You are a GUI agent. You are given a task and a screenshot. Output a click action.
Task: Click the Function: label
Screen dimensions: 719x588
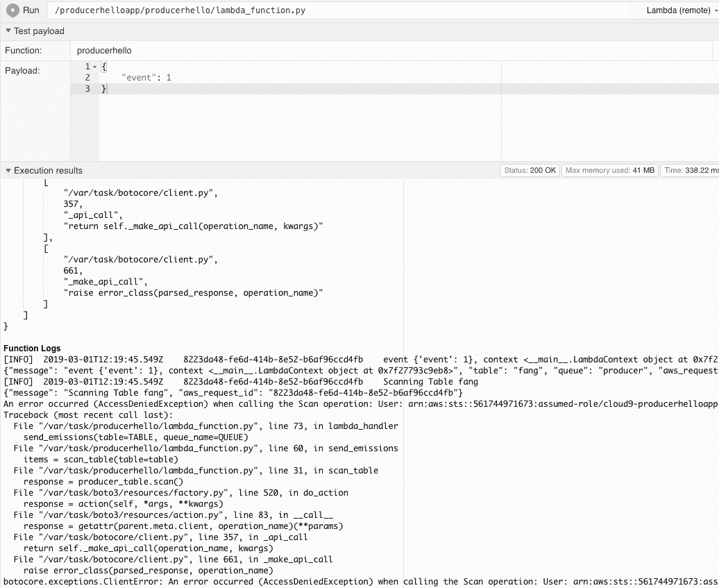click(24, 51)
